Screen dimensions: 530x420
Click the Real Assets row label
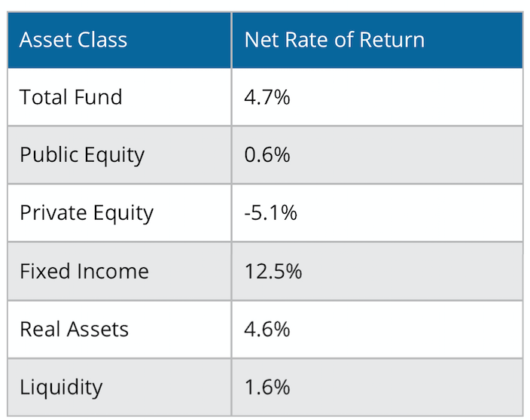[x=74, y=329]
